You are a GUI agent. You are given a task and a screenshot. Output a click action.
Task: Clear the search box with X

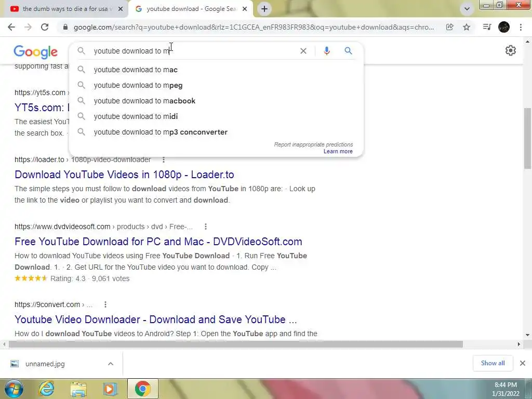pos(303,51)
